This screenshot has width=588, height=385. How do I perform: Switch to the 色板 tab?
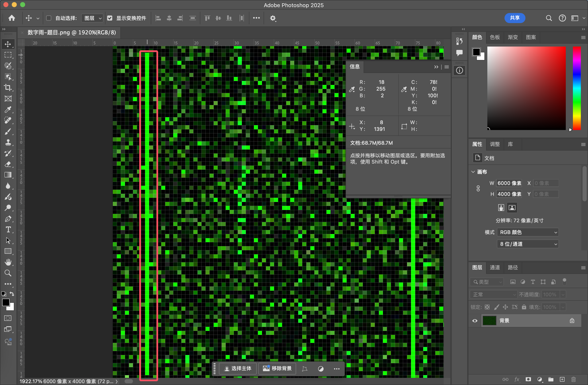(495, 37)
